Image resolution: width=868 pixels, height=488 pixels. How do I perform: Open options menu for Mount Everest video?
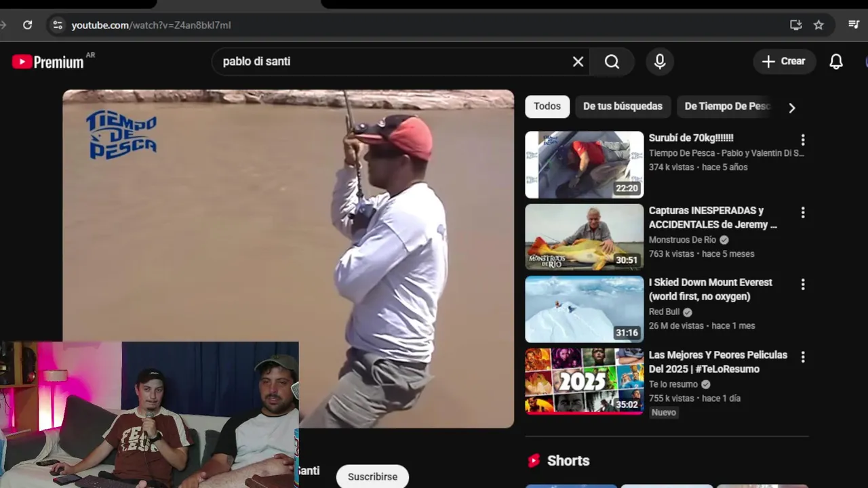pyautogui.click(x=803, y=284)
